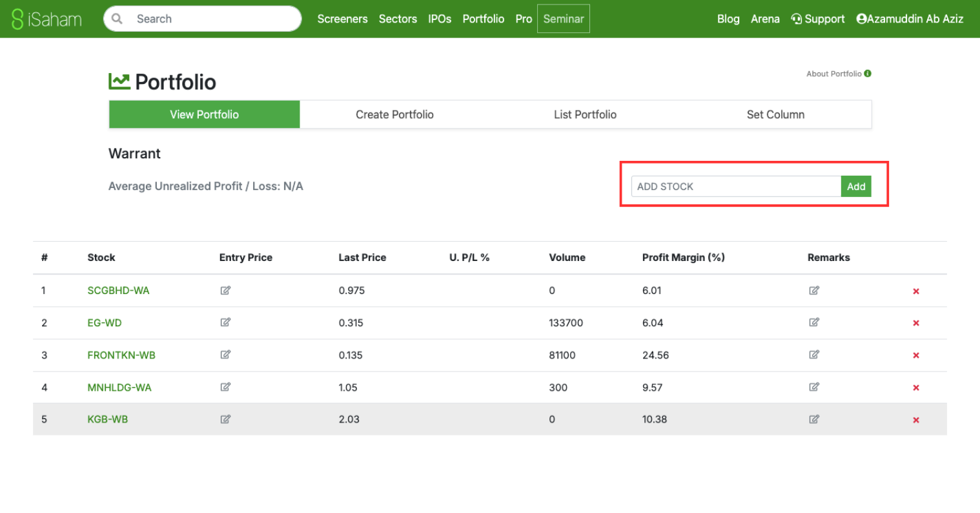Remove MNHLDG-WA from portfolio
980x513 pixels.
(x=915, y=388)
